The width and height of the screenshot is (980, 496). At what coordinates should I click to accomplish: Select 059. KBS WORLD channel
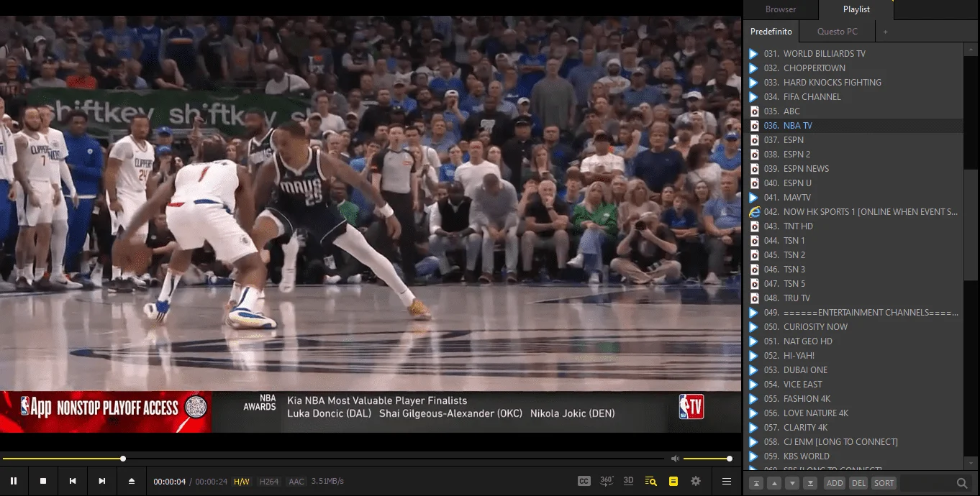(853, 456)
